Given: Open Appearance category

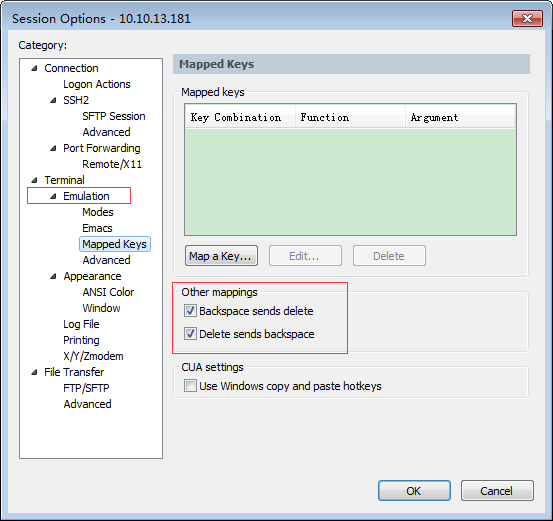Looking at the screenshot, I should tap(92, 276).
